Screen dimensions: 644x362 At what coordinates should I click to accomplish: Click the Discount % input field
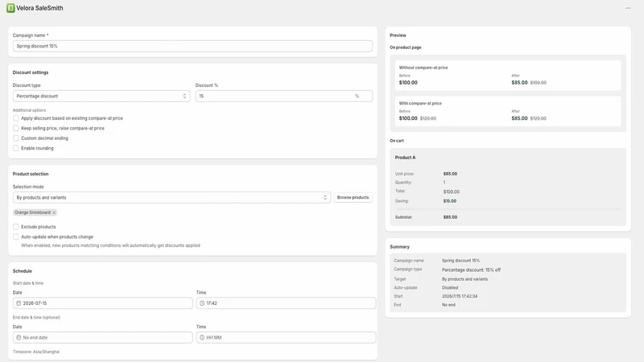pos(284,96)
